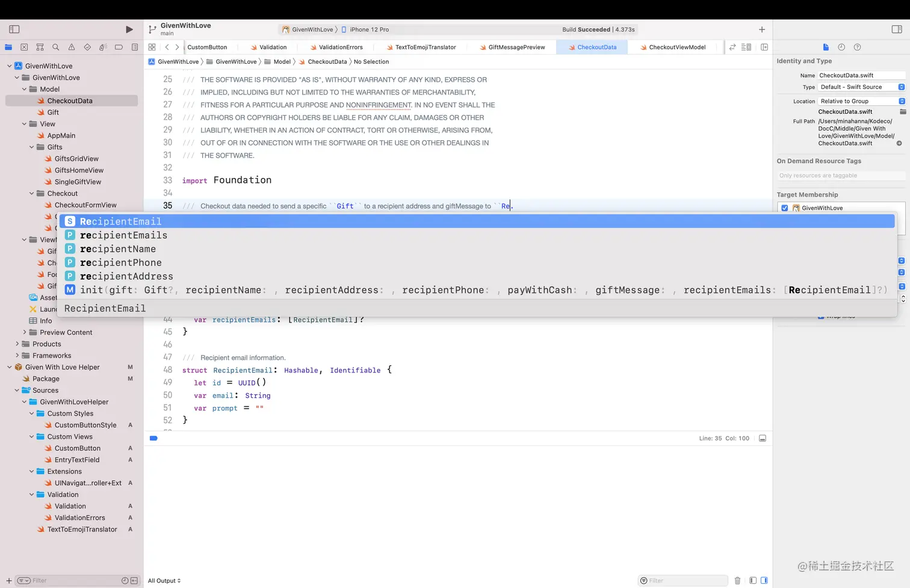This screenshot has height=588, width=910.
Task: Choose recipientAddress from the autocomplete list
Action: (477, 276)
